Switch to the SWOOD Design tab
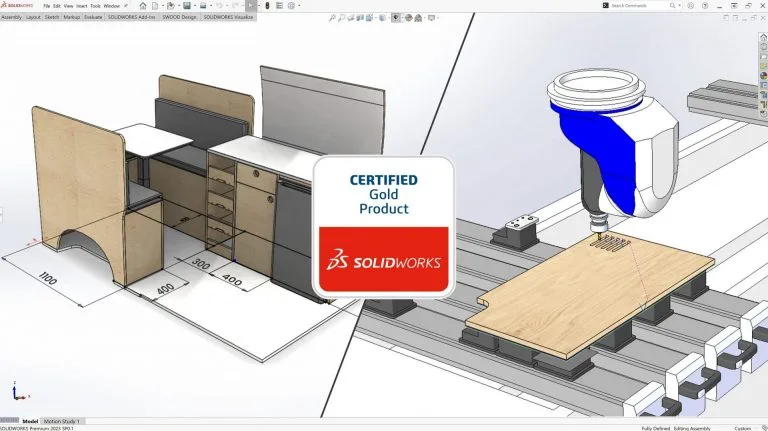Image resolution: width=768 pixels, height=431 pixels. [x=179, y=17]
